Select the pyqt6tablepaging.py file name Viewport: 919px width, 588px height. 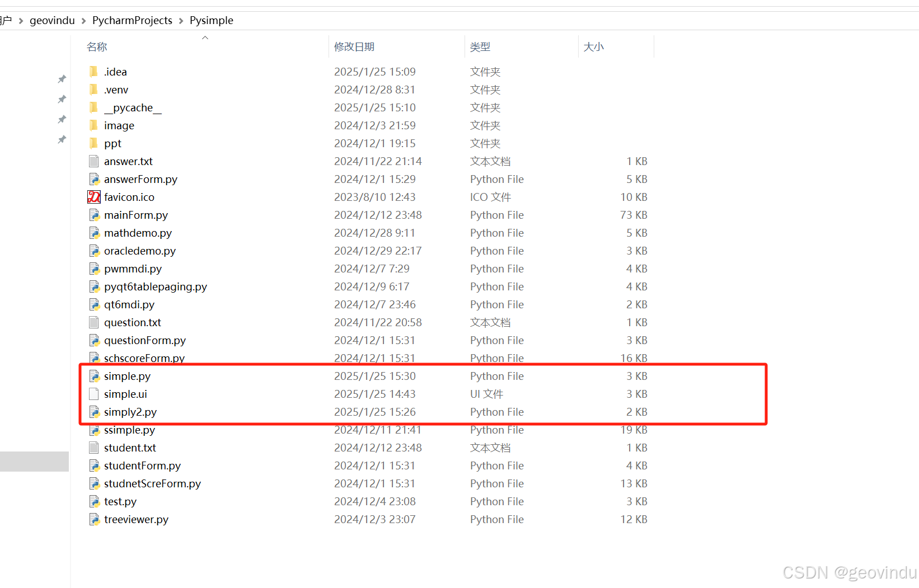[x=156, y=286]
